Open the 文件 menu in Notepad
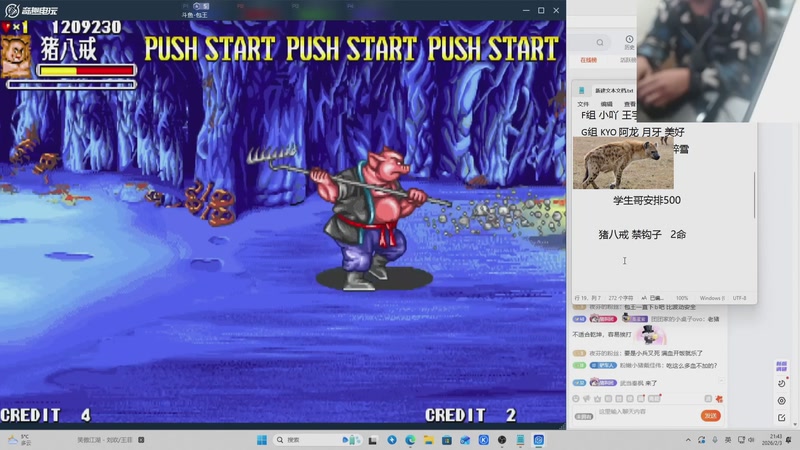The width and height of the screenshot is (800, 450). pos(583,104)
